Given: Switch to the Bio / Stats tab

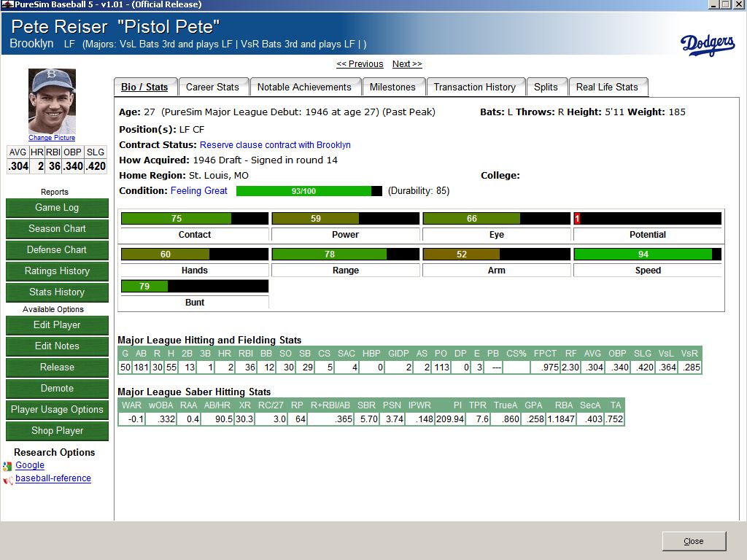Looking at the screenshot, I should click(x=145, y=87).
